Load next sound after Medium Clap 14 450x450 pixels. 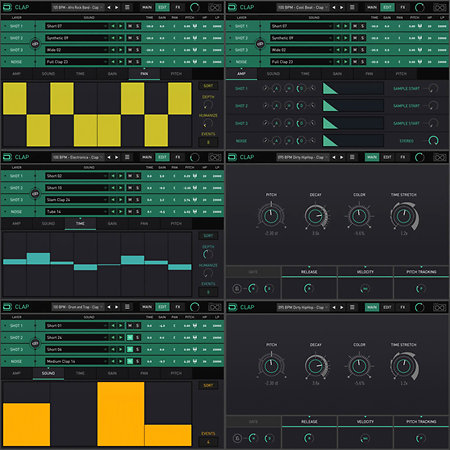point(120,361)
